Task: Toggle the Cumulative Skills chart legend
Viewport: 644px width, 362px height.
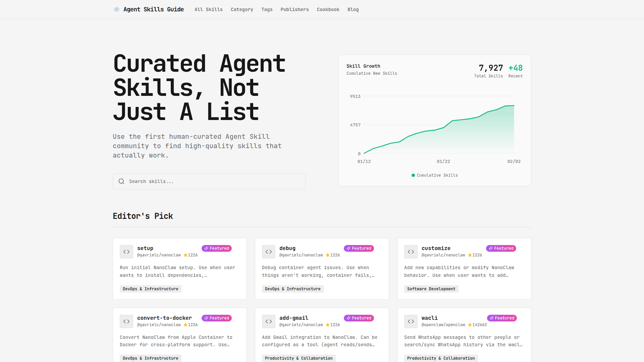Action: pos(434,175)
